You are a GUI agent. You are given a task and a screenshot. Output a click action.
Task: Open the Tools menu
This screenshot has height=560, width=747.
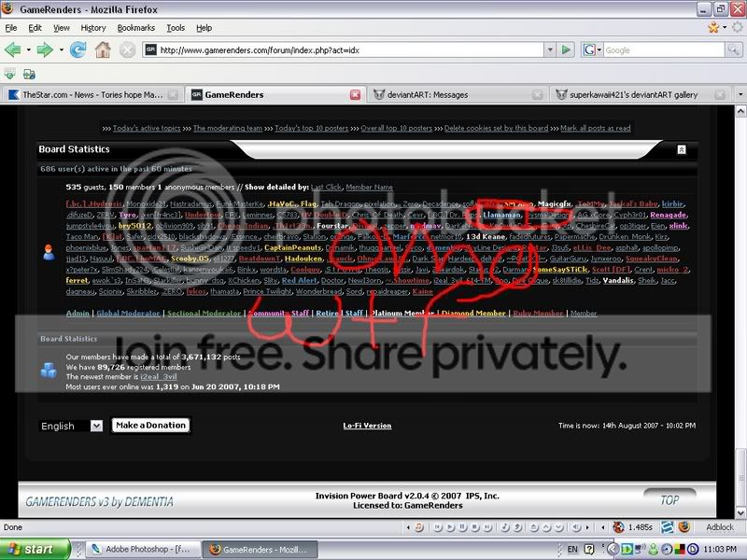176,28
